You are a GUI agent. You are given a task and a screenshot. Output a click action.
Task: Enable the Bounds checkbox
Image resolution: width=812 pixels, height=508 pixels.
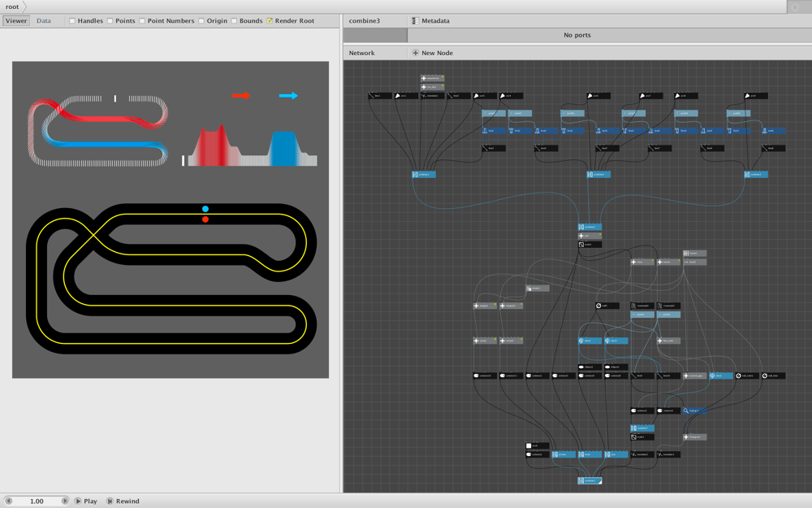click(x=234, y=21)
